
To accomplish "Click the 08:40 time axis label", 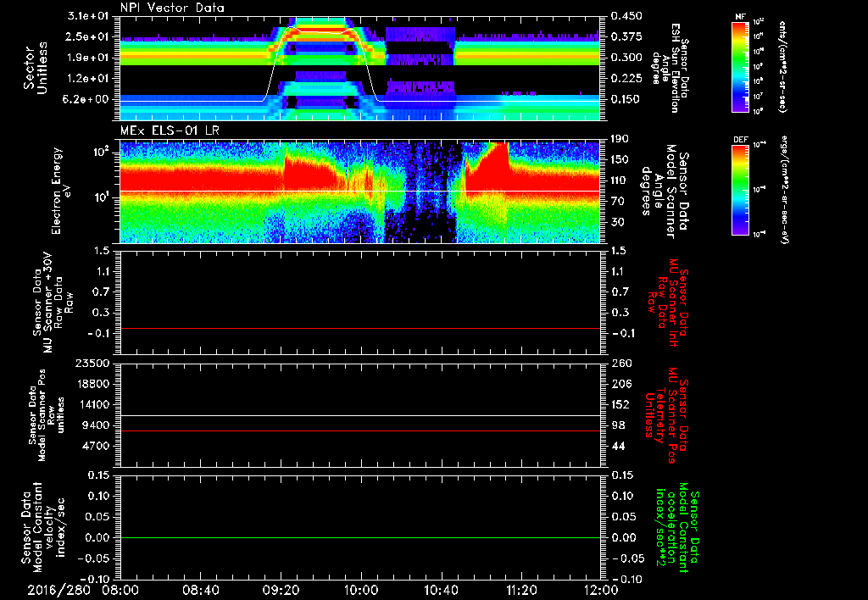I will point(200,589).
